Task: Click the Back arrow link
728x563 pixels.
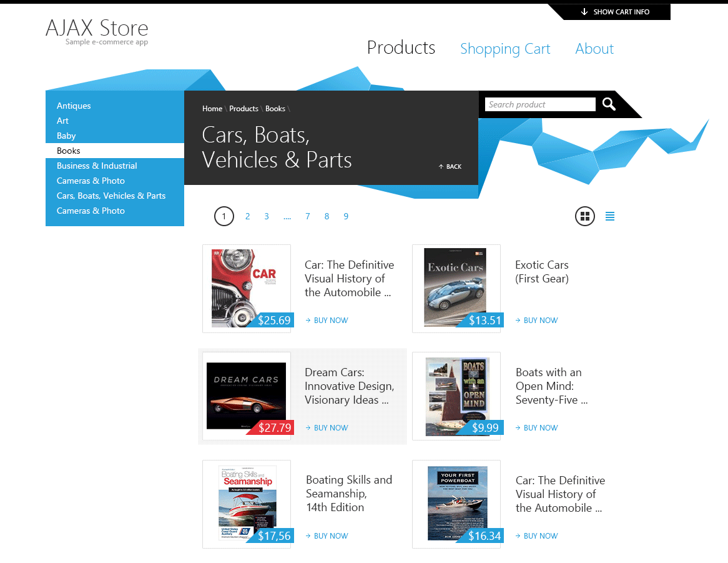Action: tap(450, 167)
